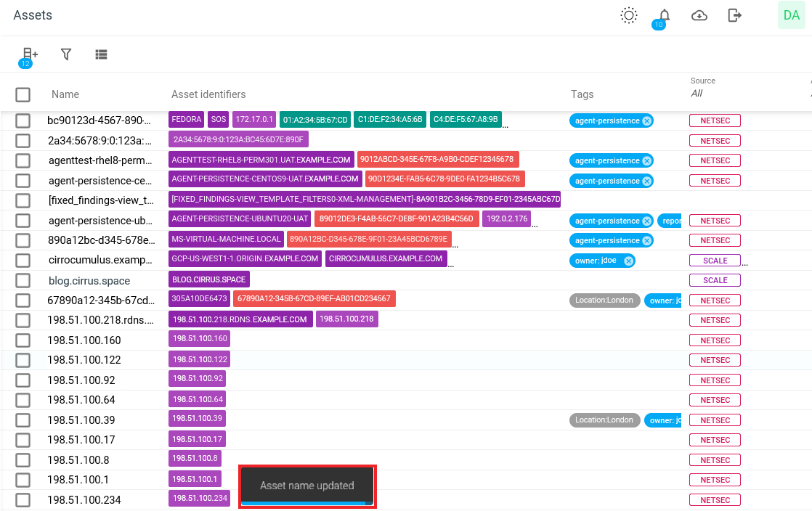Click the add asset icon in toolbar

(x=29, y=54)
